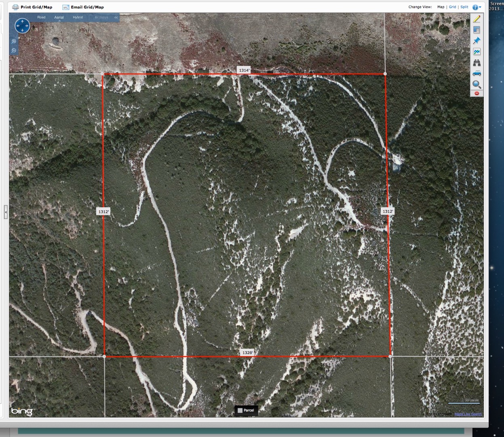Image resolution: width=504 pixels, height=437 pixels.
Task: Select the Aerial view tab
Action: click(x=59, y=17)
